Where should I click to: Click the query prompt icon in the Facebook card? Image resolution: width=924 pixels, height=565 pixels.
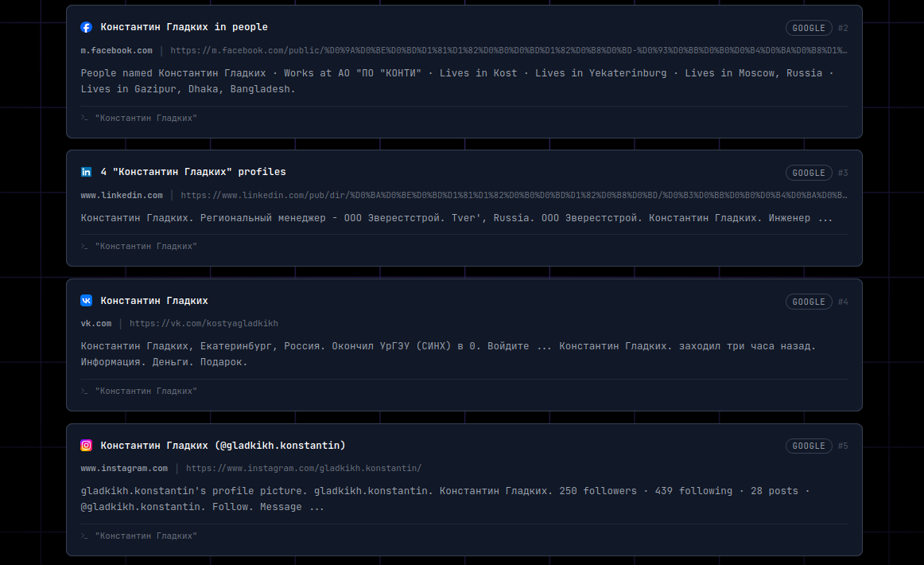tap(84, 118)
